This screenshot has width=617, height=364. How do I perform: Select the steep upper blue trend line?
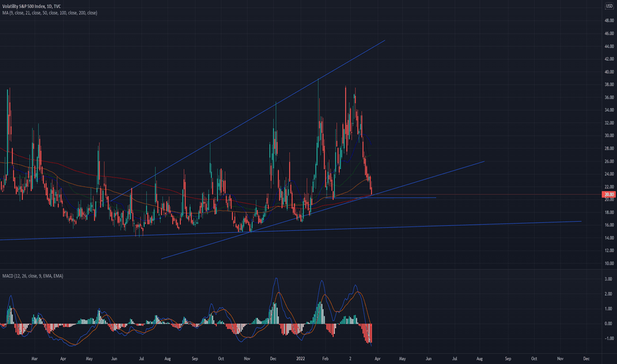coord(248,120)
